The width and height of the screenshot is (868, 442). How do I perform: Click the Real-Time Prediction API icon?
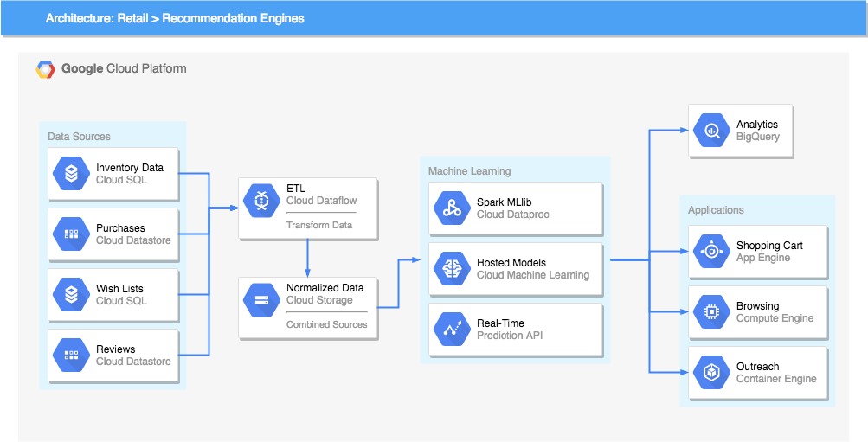[x=453, y=330]
